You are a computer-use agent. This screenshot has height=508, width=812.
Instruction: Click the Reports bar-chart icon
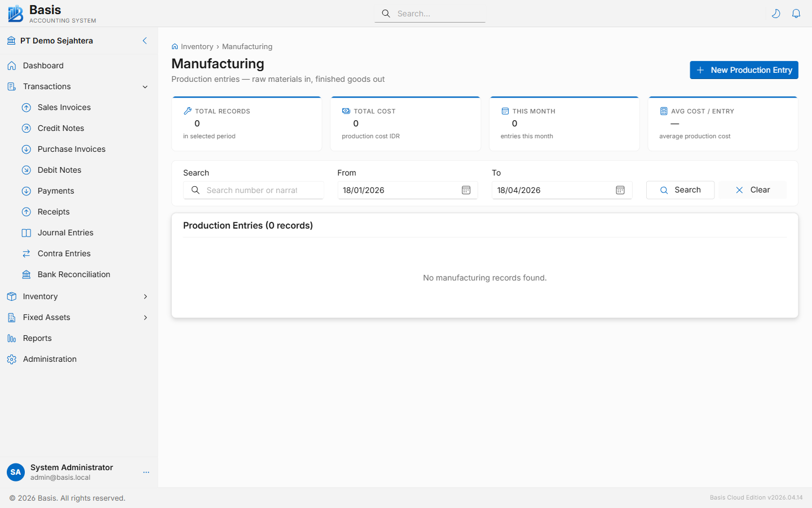[12, 338]
